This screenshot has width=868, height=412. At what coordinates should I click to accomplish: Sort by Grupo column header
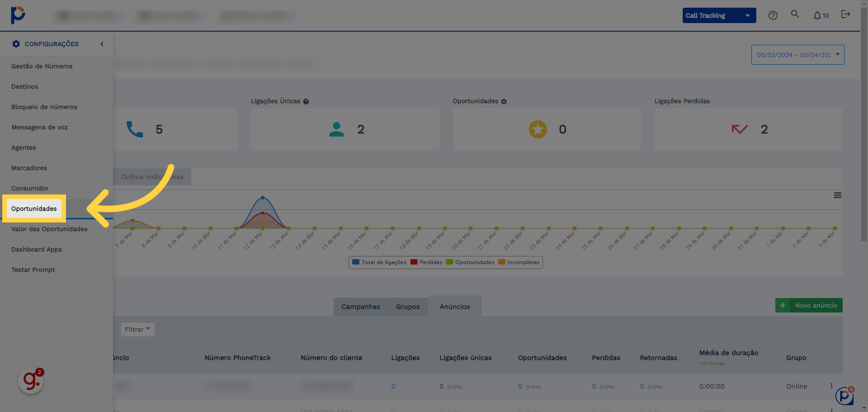click(796, 358)
